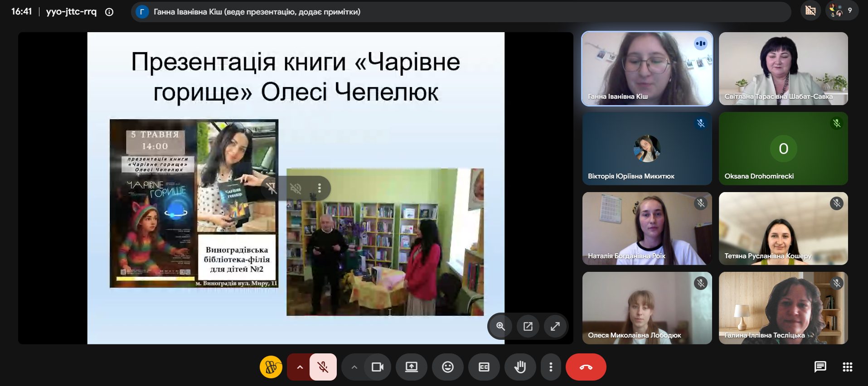This screenshot has width=868, height=386.
Task: Zoom into the presentation with the magnifier
Action: 500,326
